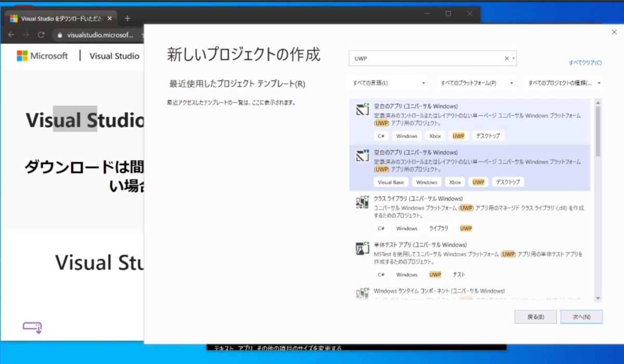The height and width of the screenshot is (364, 624).
Task: Select the Blank App (Visual Basic) template icon
Action: 361,155
